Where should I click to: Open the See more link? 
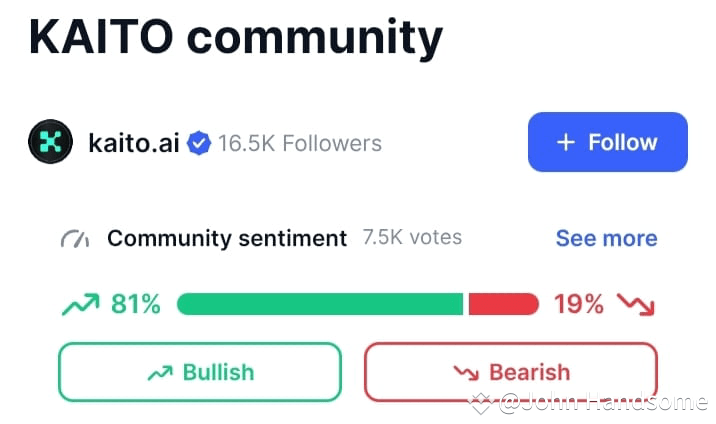pyautogui.click(x=606, y=238)
